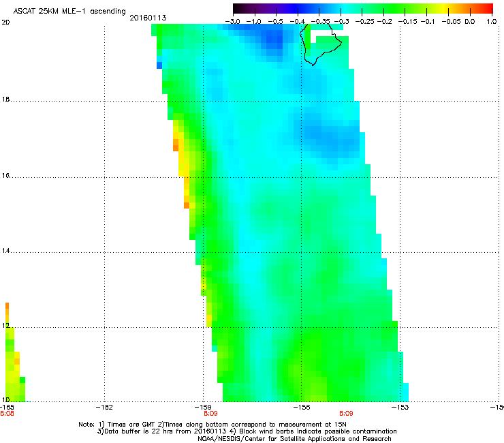The height and width of the screenshot is (443, 504).
Task: Click the NOAA/NESDIS credit line
Action: tap(294, 439)
